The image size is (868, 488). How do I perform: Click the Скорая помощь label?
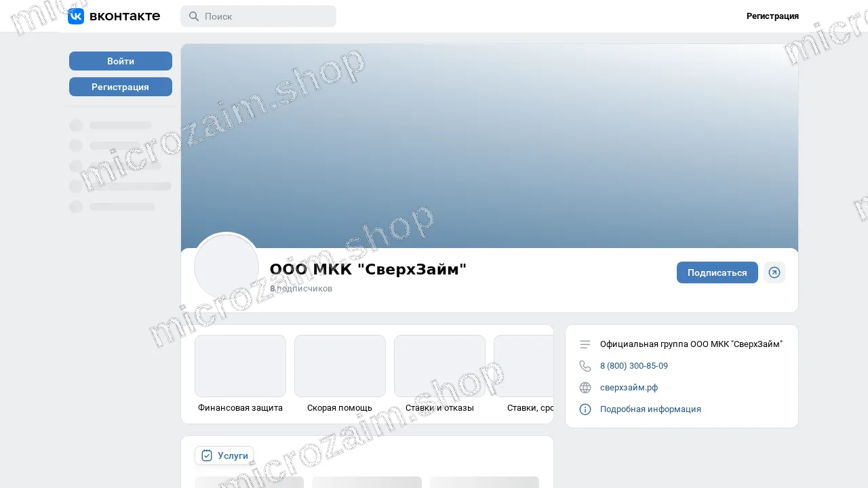point(340,408)
